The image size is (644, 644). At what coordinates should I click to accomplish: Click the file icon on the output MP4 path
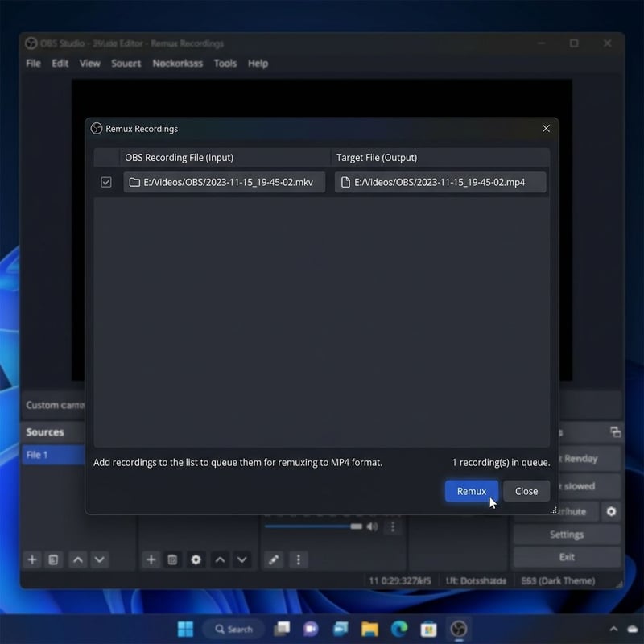pyautogui.click(x=345, y=182)
